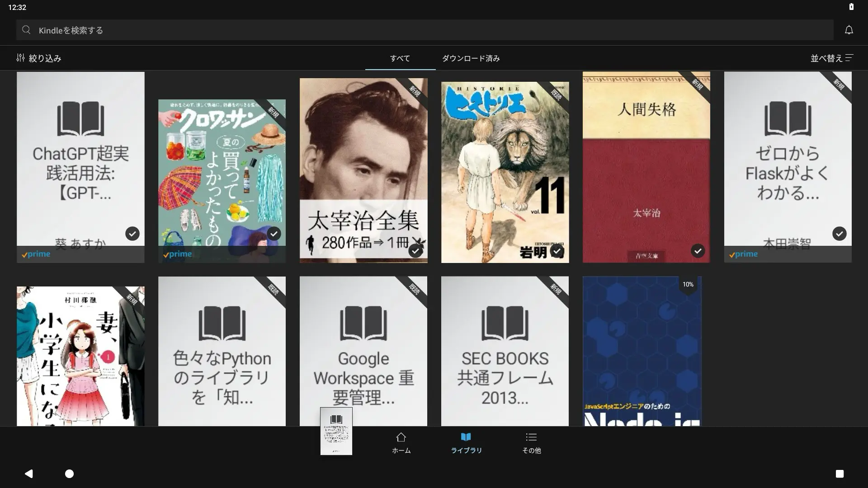Image resolution: width=868 pixels, height=488 pixels.
Task: Open the ヒストリエ vol. 11 manga
Action: tap(505, 172)
